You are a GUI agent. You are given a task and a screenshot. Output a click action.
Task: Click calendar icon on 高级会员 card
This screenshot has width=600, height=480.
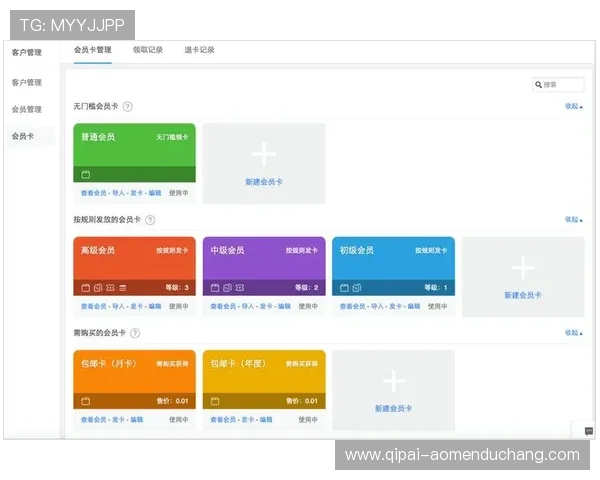pos(86,287)
